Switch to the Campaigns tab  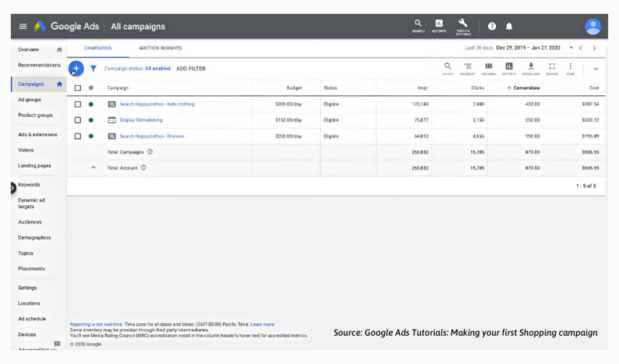98,48
